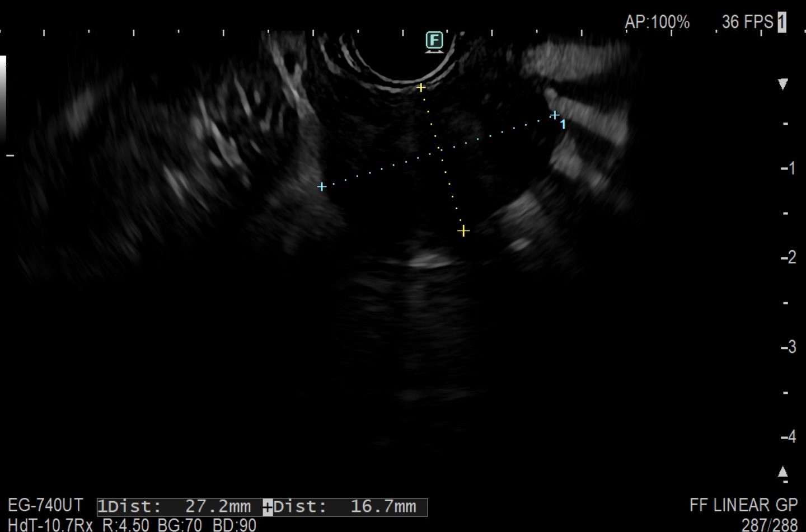The image size is (806, 532).
Task: Click the downward triangle depth marker
Action: tap(783, 84)
